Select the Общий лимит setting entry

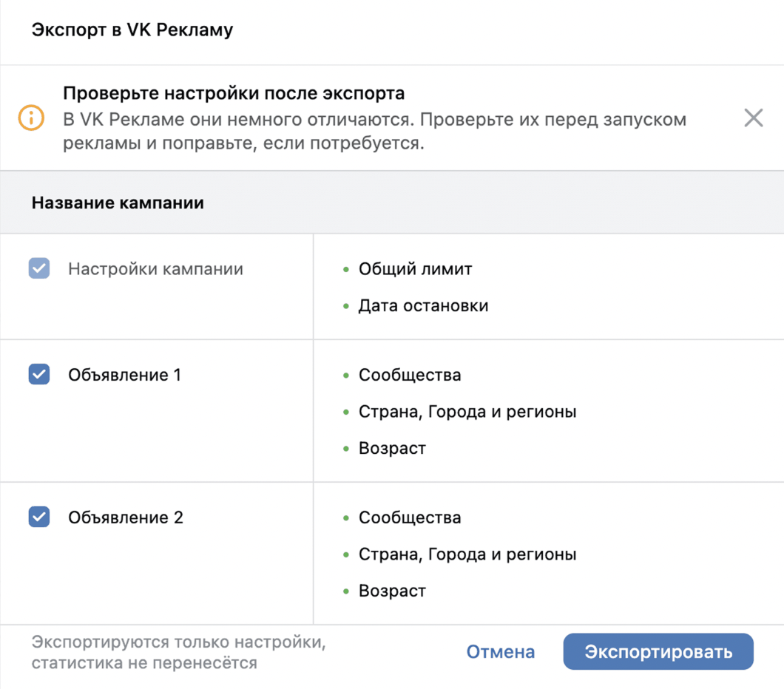click(x=415, y=269)
